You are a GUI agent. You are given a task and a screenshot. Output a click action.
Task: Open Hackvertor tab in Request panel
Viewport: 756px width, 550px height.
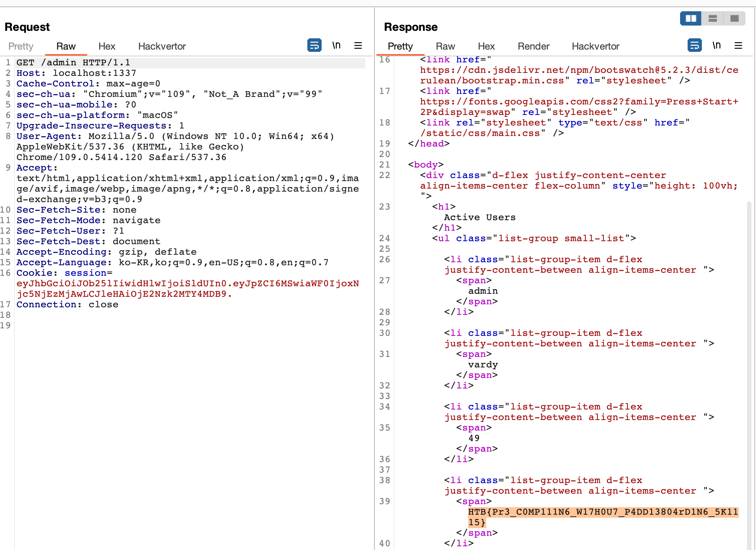162,46
